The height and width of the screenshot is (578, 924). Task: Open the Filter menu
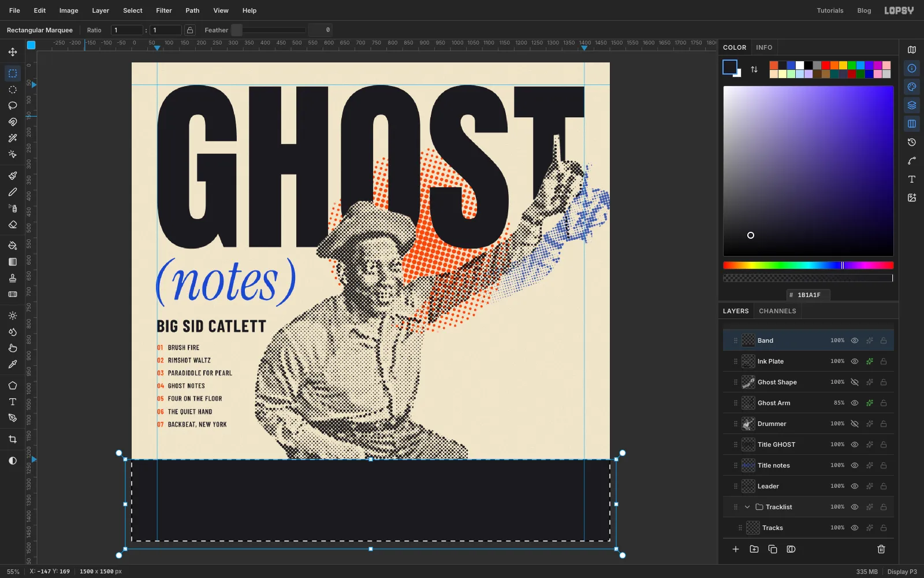tap(164, 10)
